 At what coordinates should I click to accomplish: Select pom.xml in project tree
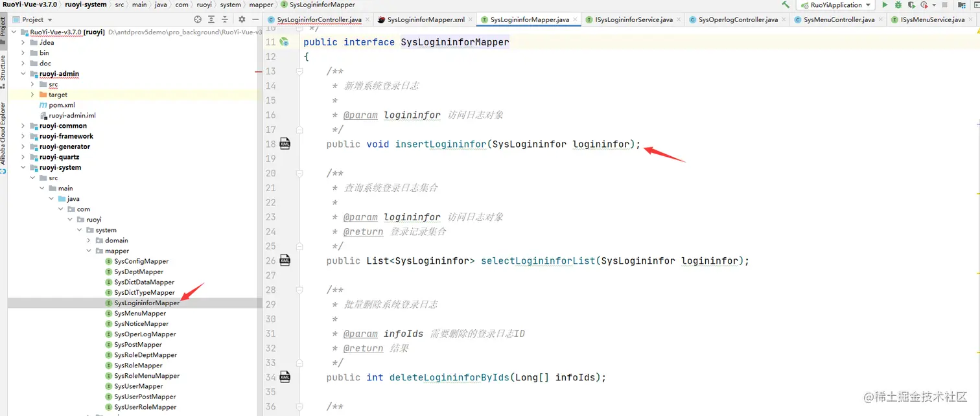[x=62, y=105]
